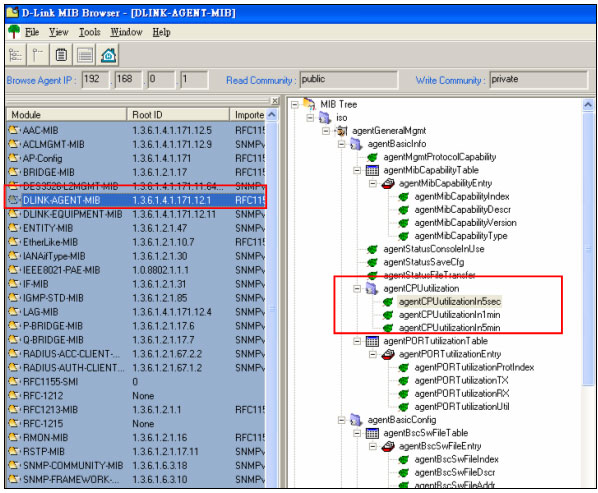Click the single-node toolbar icon
598x493 pixels.
pos(38,55)
